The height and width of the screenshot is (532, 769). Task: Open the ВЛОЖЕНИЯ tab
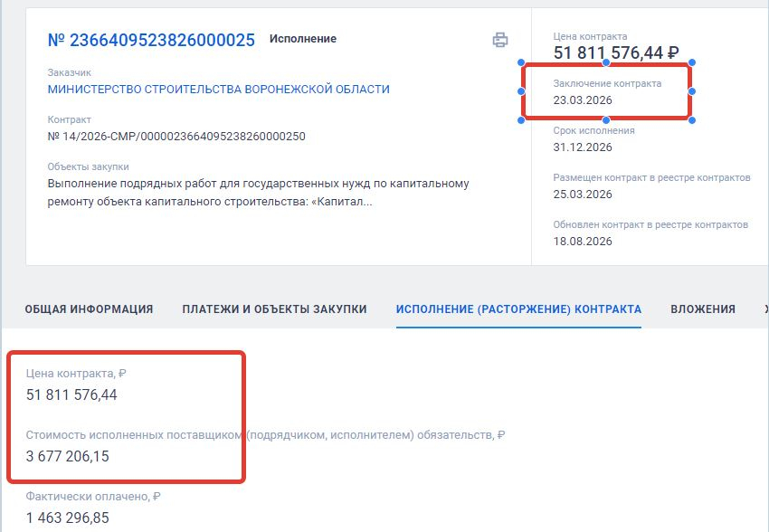click(x=703, y=309)
